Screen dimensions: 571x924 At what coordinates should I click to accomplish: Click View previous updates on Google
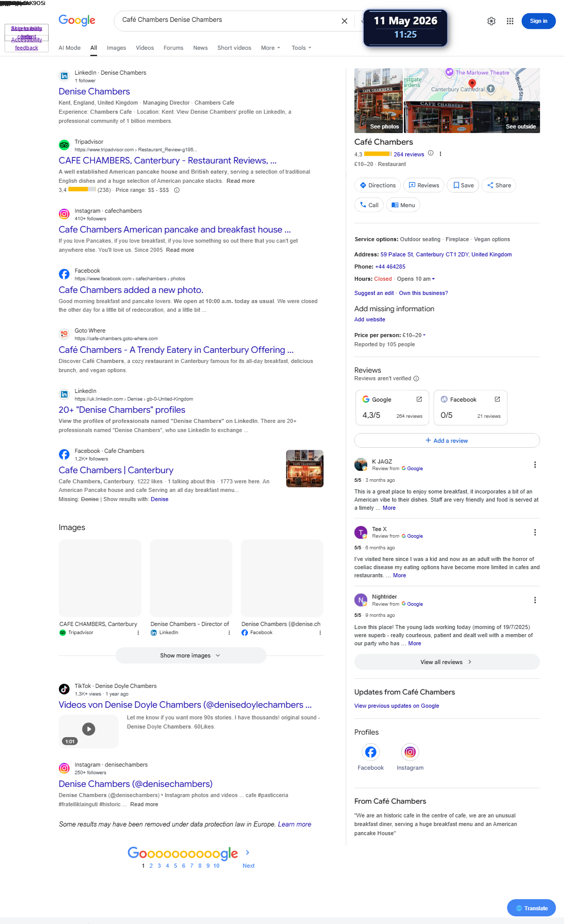(x=397, y=706)
